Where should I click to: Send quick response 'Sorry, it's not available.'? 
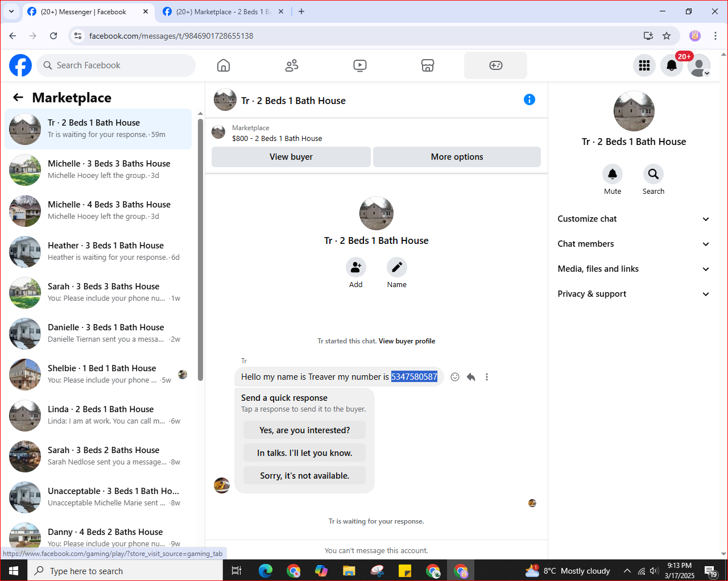[305, 476]
